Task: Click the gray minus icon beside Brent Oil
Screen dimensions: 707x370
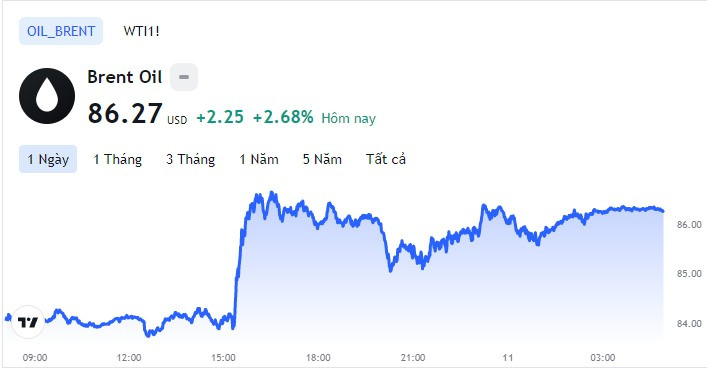Action: click(184, 77)
